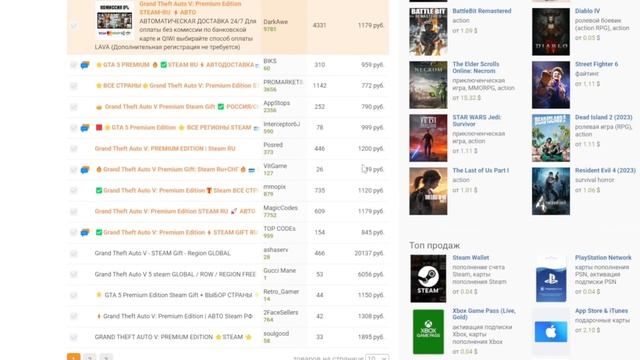Tick the checkbox in the DarkAwe row
This screenshot has width=640, height=360.
(x=73, y=26)
